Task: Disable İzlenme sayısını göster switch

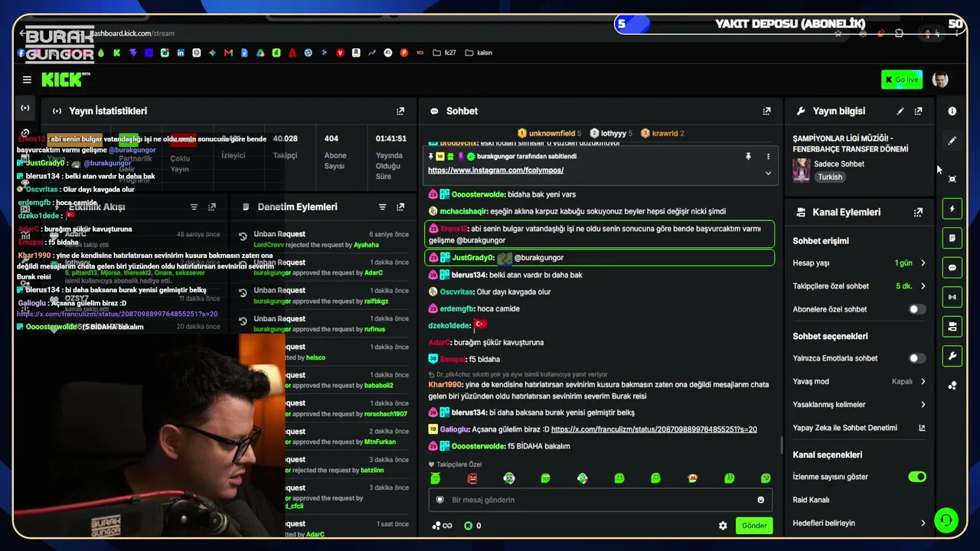Action: (x=916, y=477)
